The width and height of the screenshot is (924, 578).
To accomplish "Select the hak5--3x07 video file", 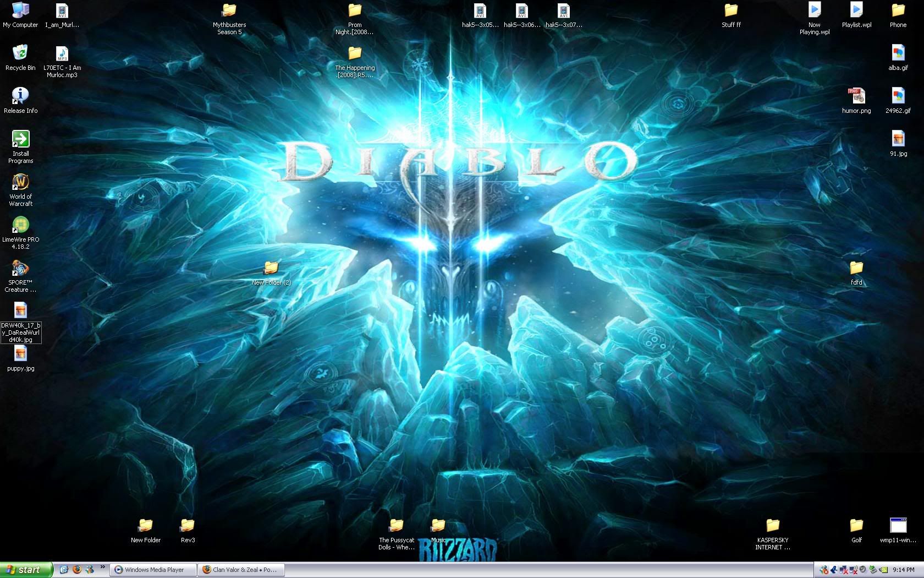I will point(564,15).
